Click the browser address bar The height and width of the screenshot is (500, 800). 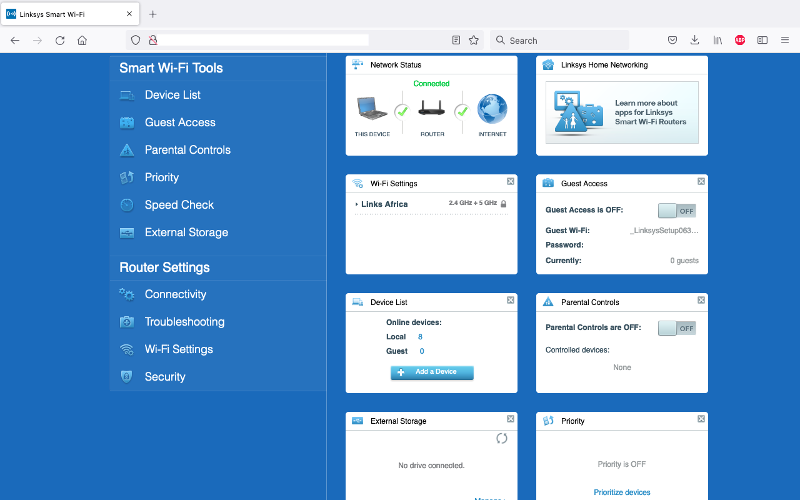coord(304,40)
